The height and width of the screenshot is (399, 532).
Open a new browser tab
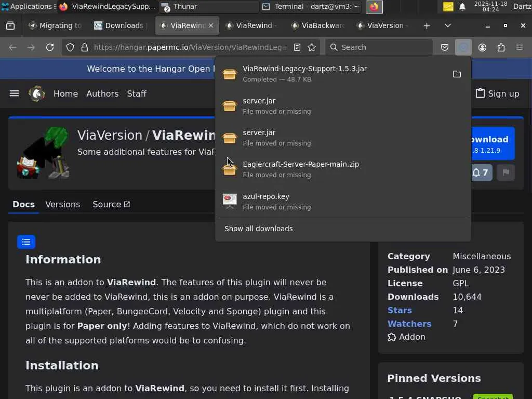coord(427,26)
